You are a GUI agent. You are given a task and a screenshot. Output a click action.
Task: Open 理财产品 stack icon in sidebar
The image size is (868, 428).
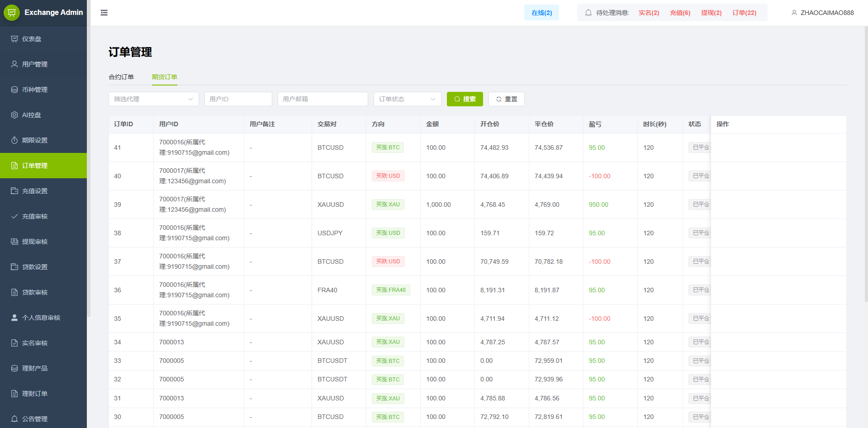coord(14,368)
